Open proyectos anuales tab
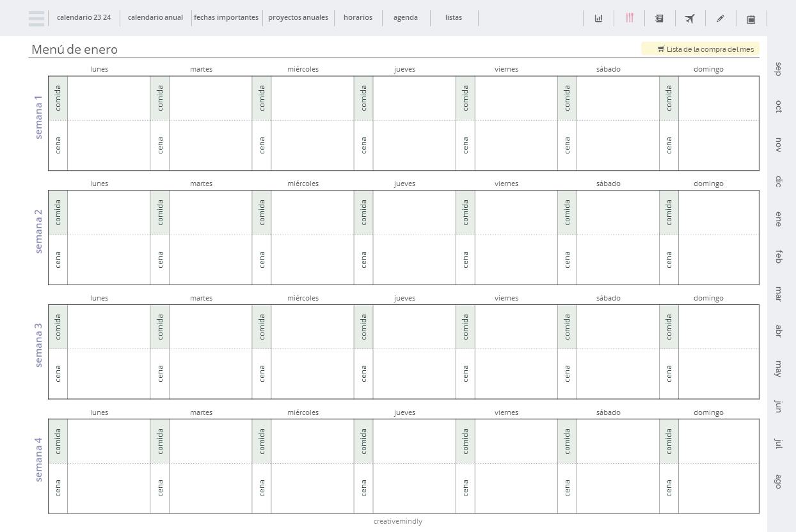The width and height of the screenshot is (796, 532). (298, 17)
